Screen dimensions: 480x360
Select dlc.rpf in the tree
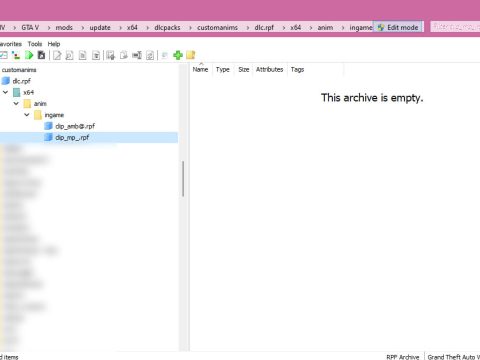click(x=22, y=81)
